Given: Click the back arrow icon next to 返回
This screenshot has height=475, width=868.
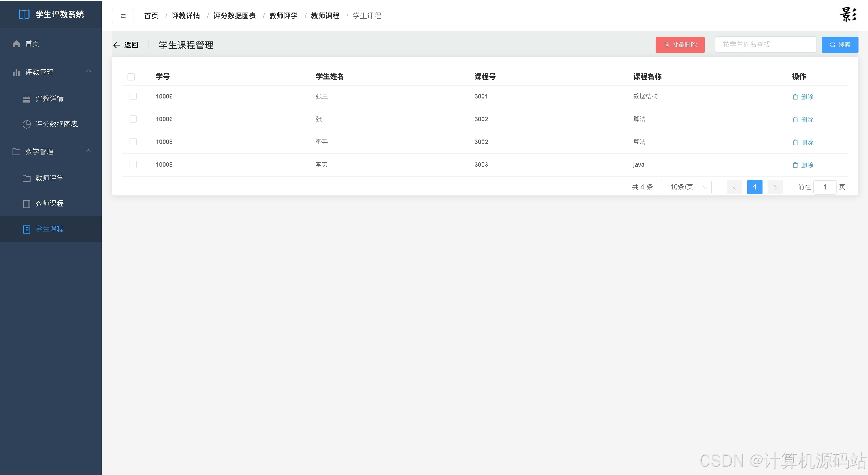Looking at the screenshot, I should point(117,45).
